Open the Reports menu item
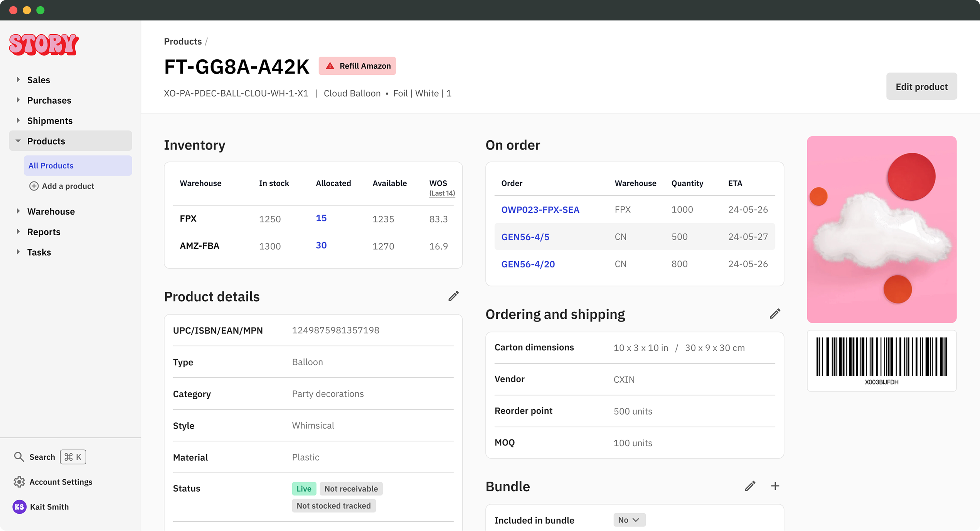 coord(44,232)
